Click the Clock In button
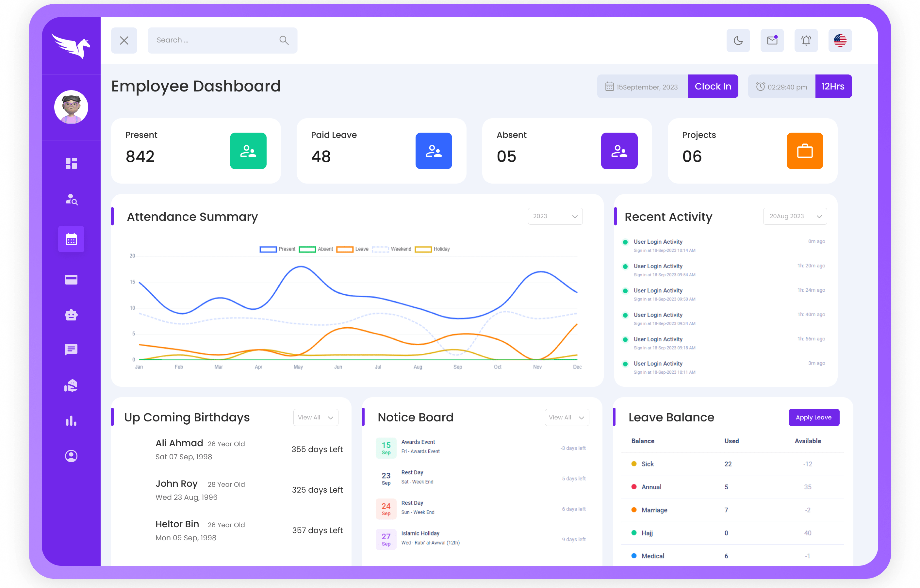This screenshot has height=588, width=920. [x=713, y=86]
